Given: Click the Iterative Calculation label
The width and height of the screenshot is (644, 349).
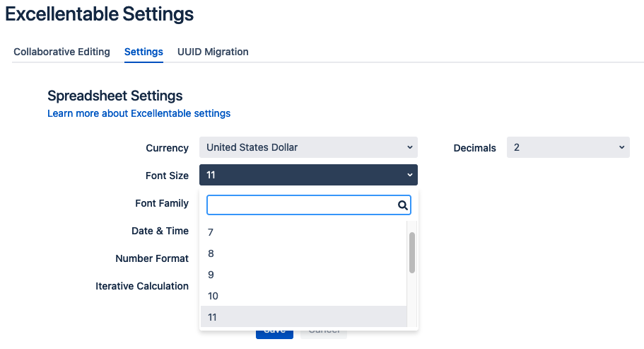Looking at the screenshot, I should [x=142, y=286].
